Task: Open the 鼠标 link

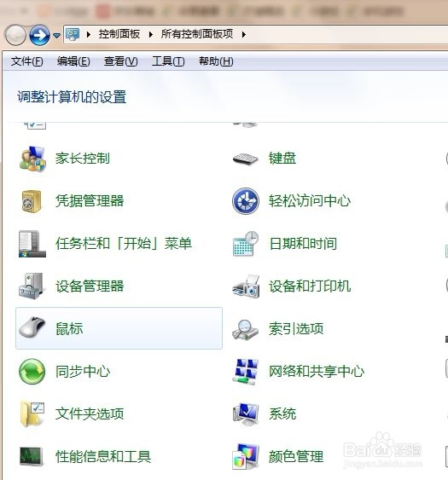Action: [x=69, y=329]
